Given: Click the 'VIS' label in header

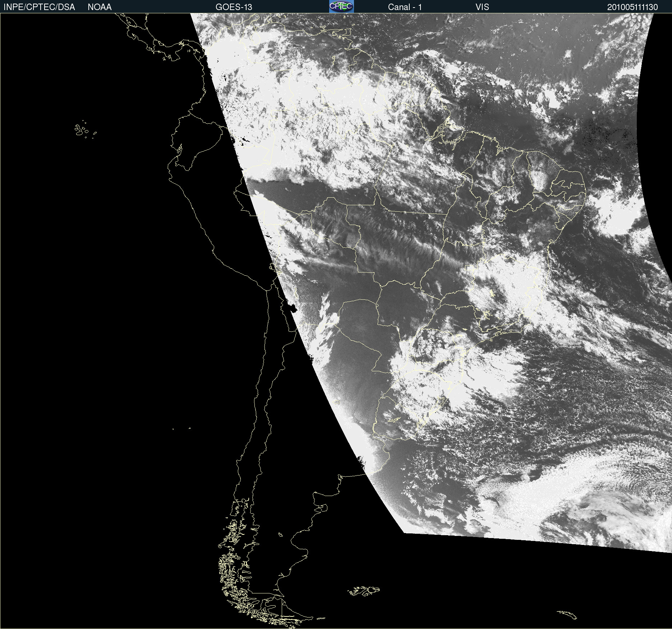Looking at the screenshot, I should coord(482,7).
